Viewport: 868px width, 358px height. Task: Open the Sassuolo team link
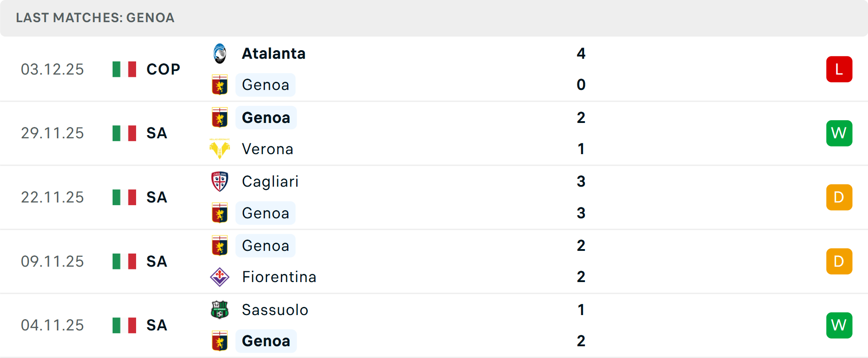click(275, 310)
